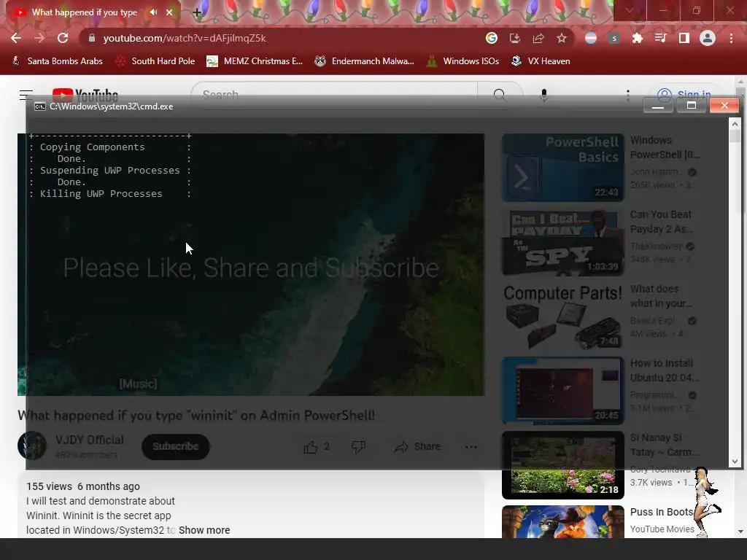
Task: Open the 'Si Nanay Si Tatay' video thumbnail
Action: (x=562, y=464)
